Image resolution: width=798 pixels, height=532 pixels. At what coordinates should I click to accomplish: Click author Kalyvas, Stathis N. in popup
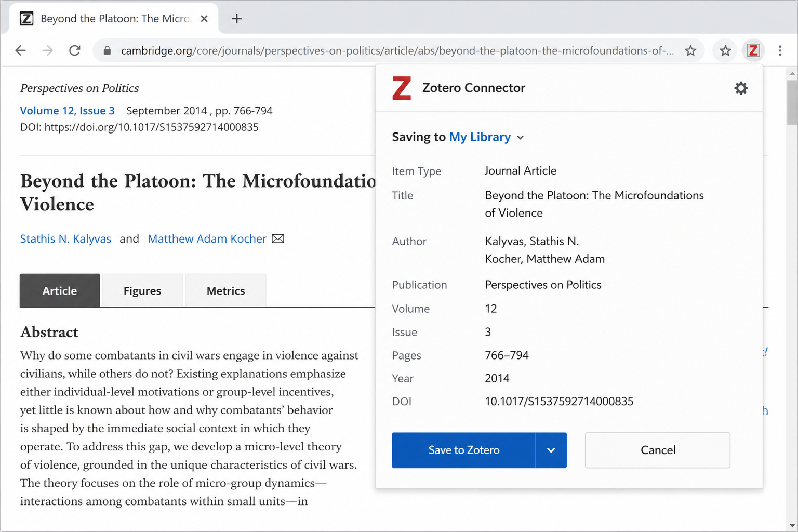532,241
